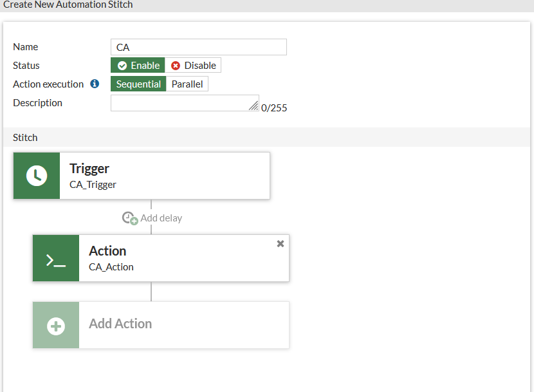Set Status to Disable

[x=193, y=66]
